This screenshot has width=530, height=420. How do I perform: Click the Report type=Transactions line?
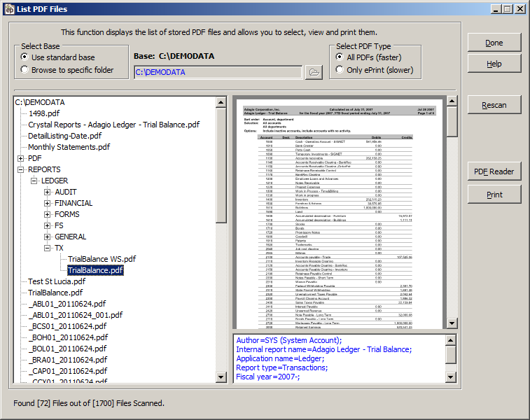click(282, 367)
